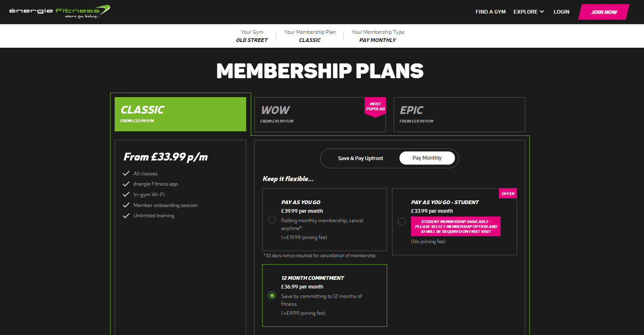Click the JOIN NOW button

point(603,12)
